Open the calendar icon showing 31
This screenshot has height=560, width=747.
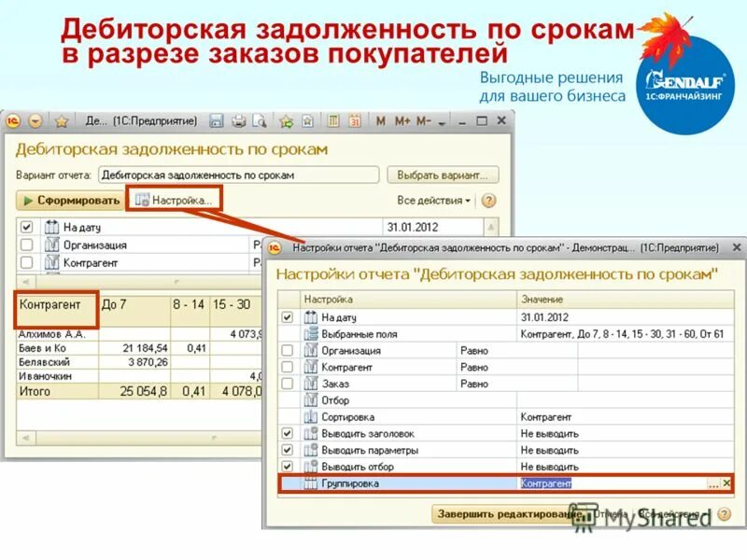pyautogui.click(x=355, y=121)
